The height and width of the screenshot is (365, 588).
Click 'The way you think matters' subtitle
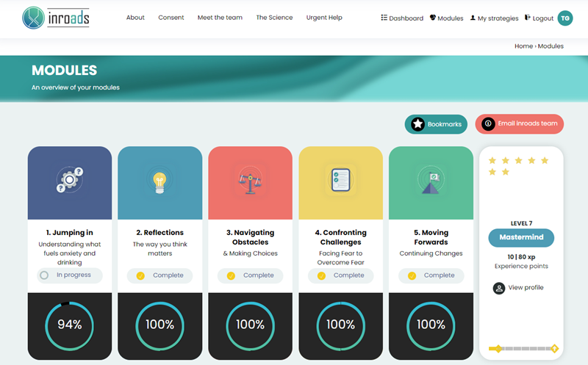tap(160, 249)
